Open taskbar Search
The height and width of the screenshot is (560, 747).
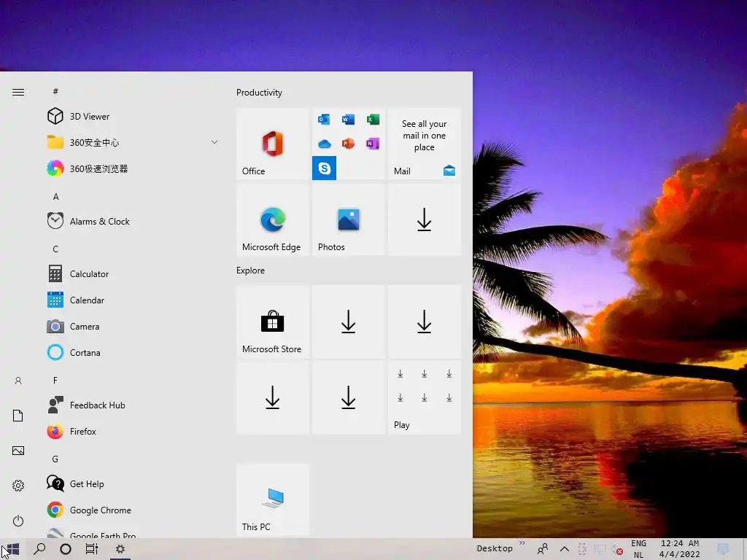point(39,549)
